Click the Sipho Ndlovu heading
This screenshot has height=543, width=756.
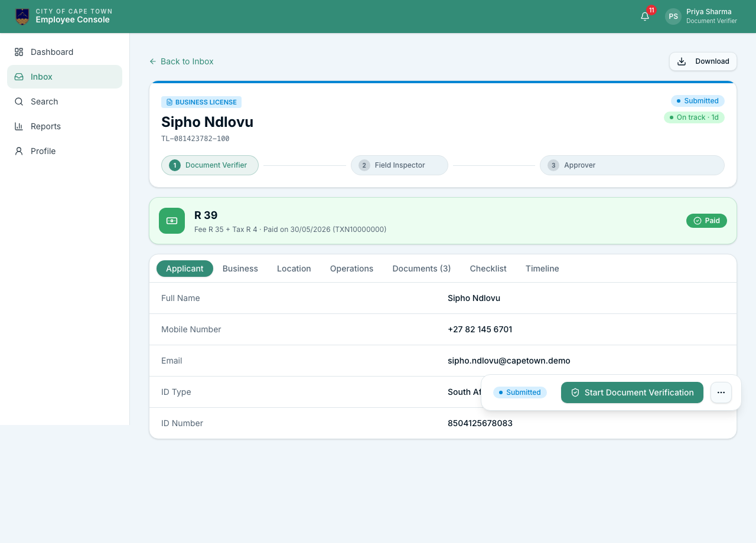coord(207,122)
